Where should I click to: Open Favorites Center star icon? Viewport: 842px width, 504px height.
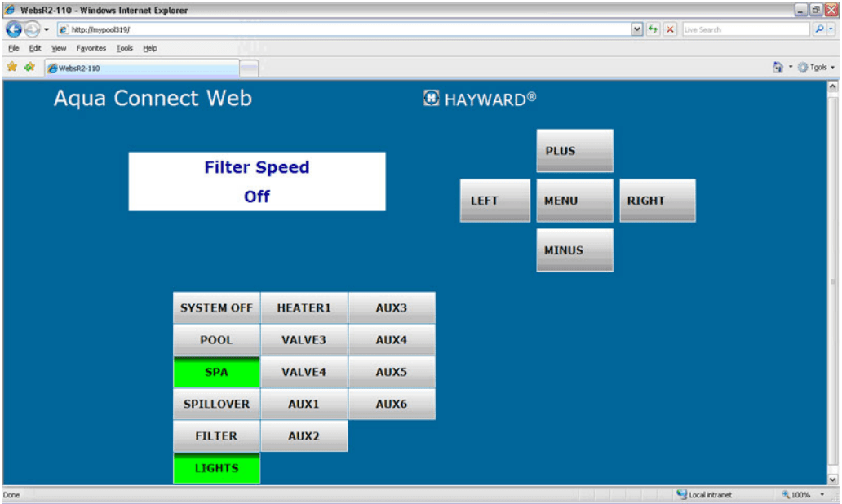click(x=11, y=67)
